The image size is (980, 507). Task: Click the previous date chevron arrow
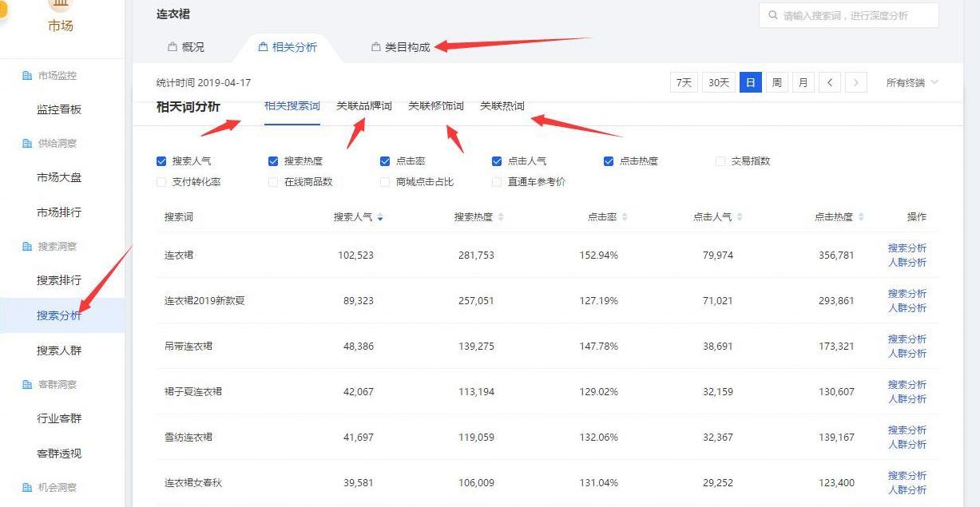[830, 82]
